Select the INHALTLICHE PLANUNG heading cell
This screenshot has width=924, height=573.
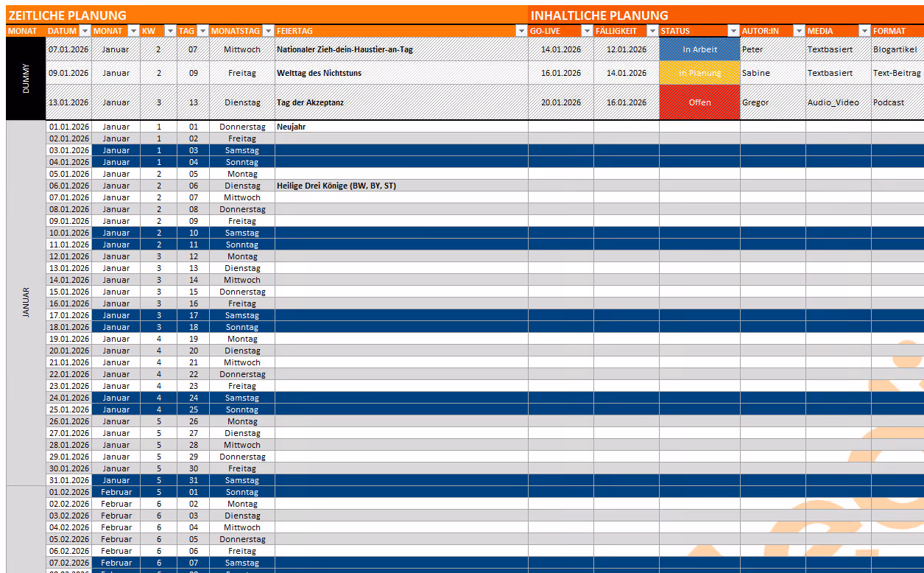[726, 15]
